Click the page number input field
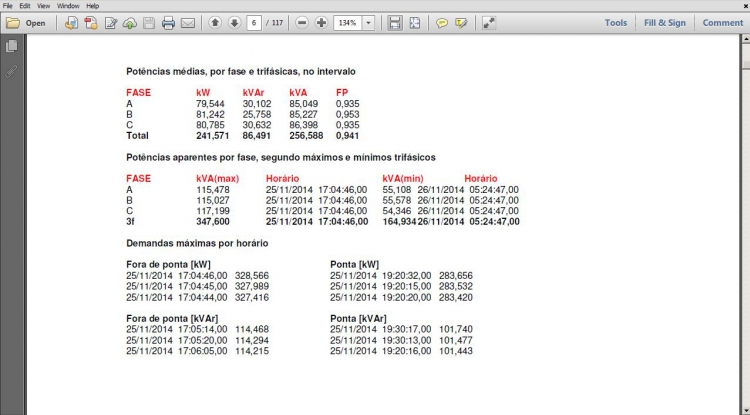The width and height of the screenshot is (750, 415). click(255, 22)
